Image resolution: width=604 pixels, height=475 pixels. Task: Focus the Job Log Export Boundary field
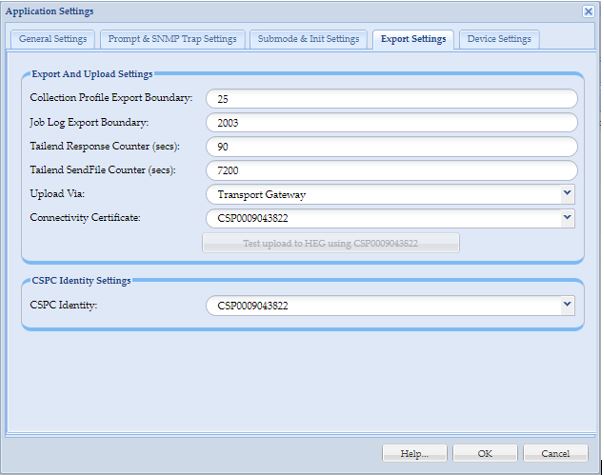tap(391, 122)
